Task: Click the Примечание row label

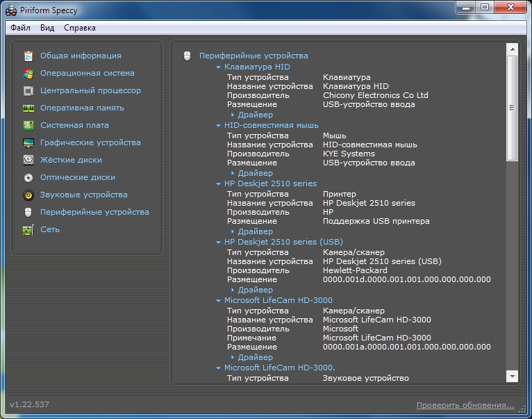Action: coord(251,338)
